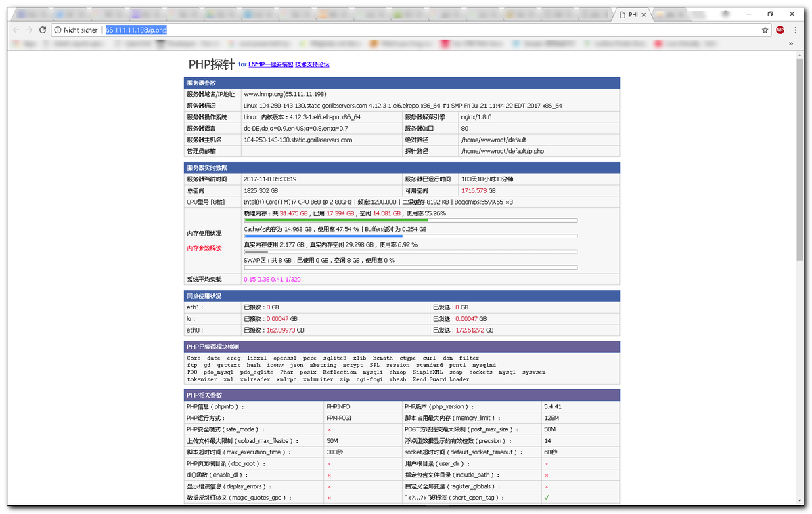The height and width of the screenshot is (514, 812).
Task: Open the Chrome three-dot menu
Action: [795, 30]
